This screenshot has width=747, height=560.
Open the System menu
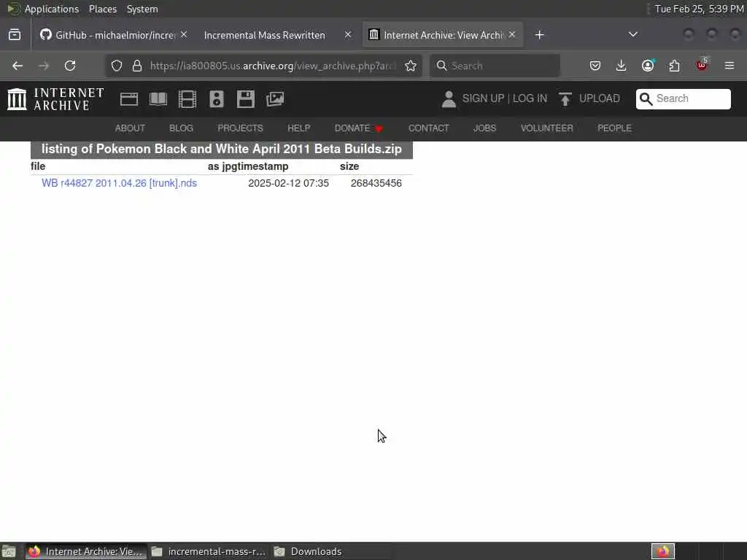(142, 9)
